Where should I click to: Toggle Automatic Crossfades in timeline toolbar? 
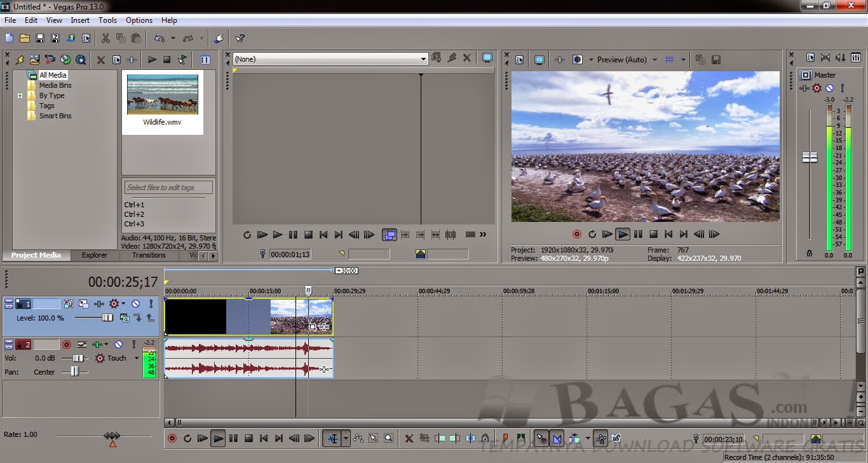(557, 438)
